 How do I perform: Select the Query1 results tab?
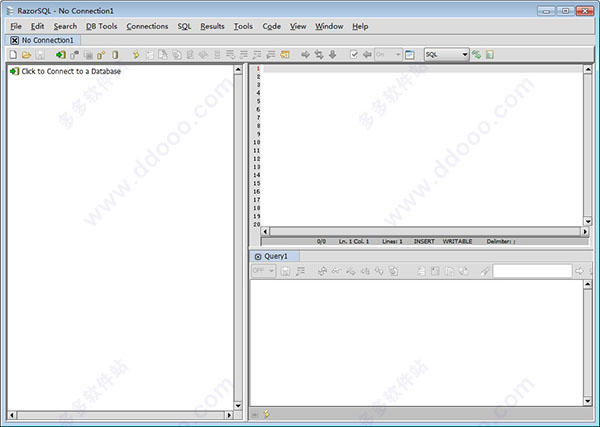tap(276, 256)
